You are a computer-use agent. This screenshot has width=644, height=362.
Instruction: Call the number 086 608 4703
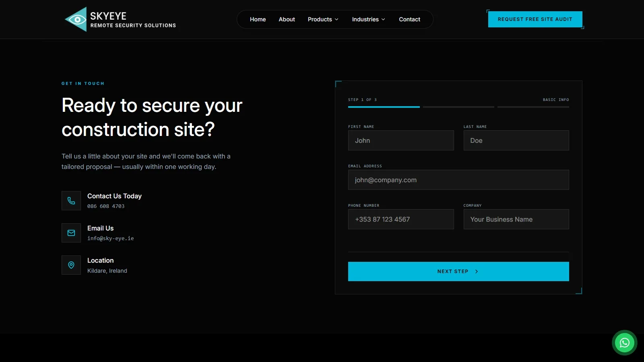pos(106,206)
